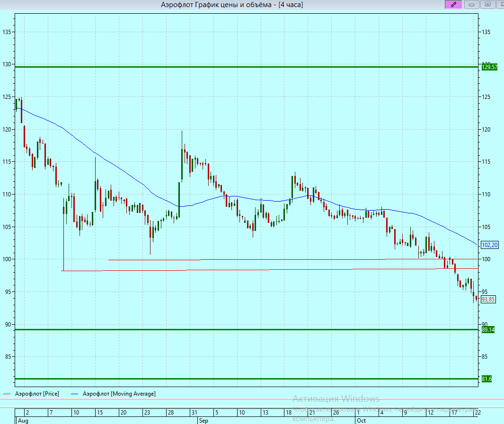Click the green 129.57 level price tag
The height and width of the screenshot is (424, 504).
489,67
